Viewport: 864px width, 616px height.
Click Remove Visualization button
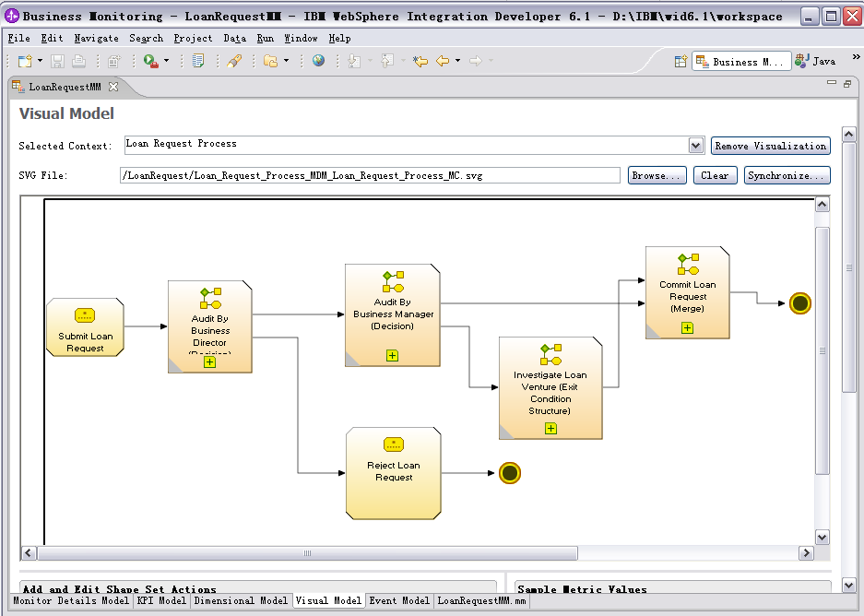(770, 146)
